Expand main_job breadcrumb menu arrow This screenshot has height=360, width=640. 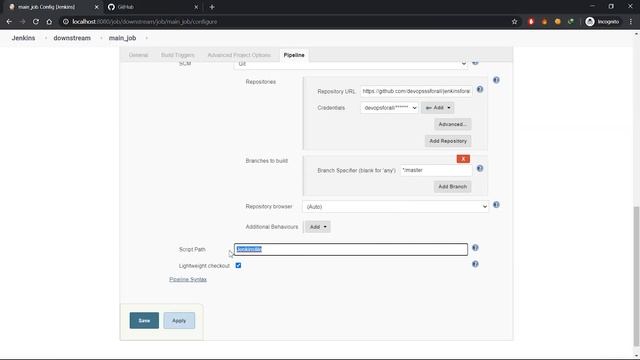(146, 38)
